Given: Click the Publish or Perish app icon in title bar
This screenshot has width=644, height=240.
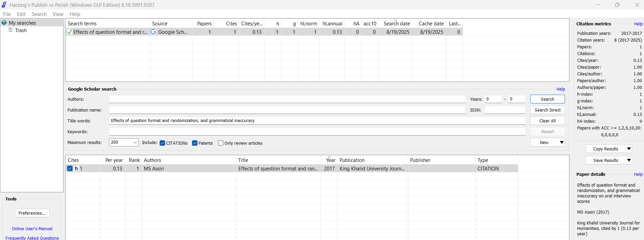Looking at the screenshot, I should (4, 5).
